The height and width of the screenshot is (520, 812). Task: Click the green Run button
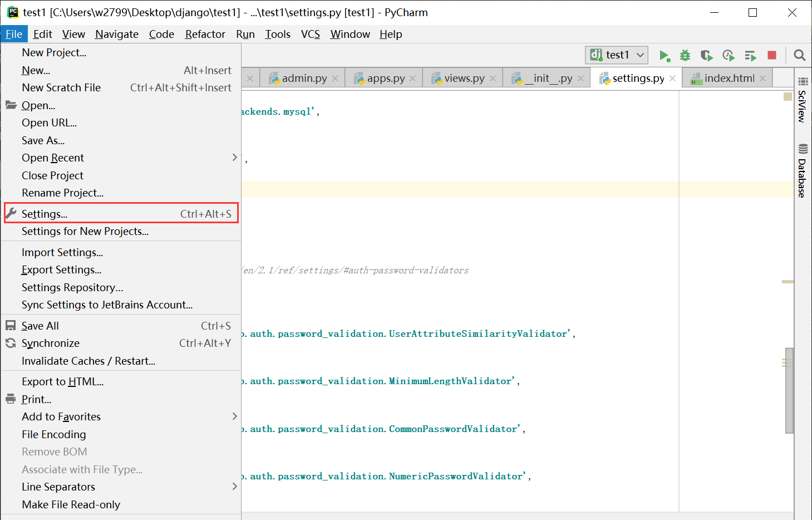[664, 55]
